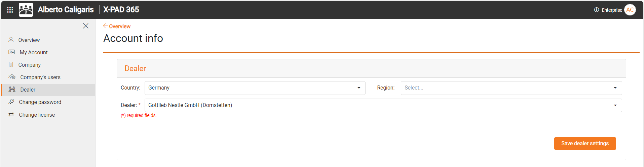The image size is (644, 167).
Task: Open the Dealer sidebar menu item
Action: click(28, 90)
